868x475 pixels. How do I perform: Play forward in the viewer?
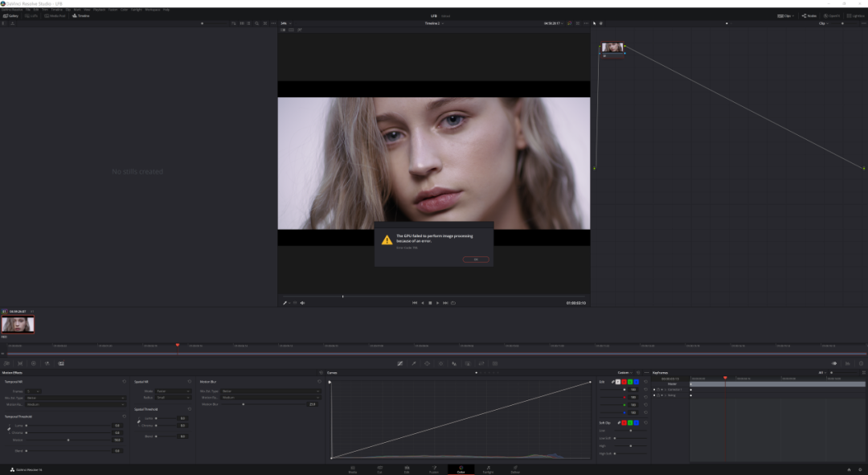tap(437, 303)
